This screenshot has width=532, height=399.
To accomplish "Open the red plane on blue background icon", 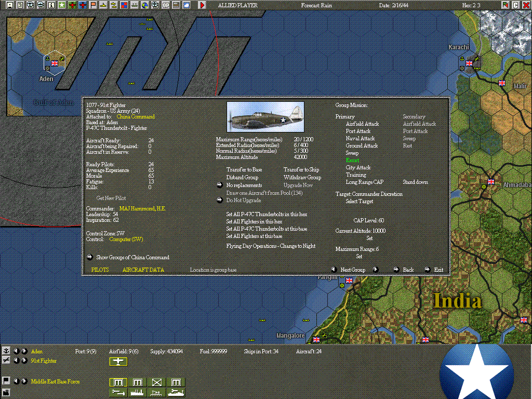I will [x=83, y=5].
